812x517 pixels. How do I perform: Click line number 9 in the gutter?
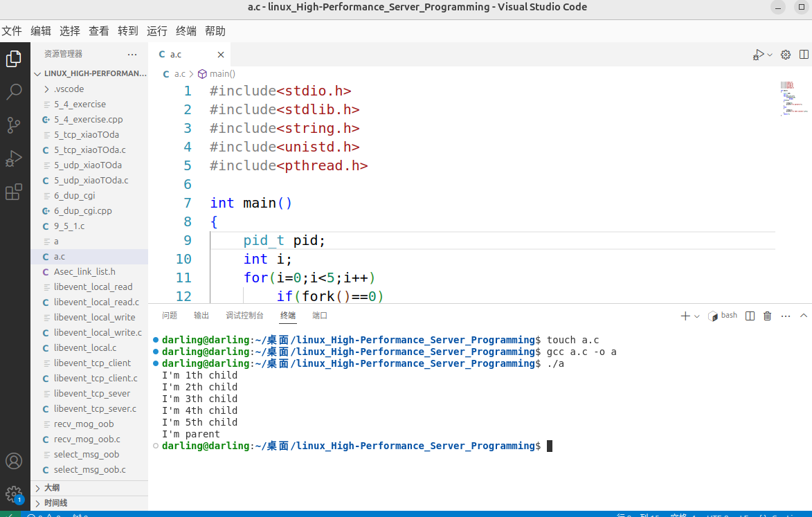pyautogui.click(x=188, y=241)
